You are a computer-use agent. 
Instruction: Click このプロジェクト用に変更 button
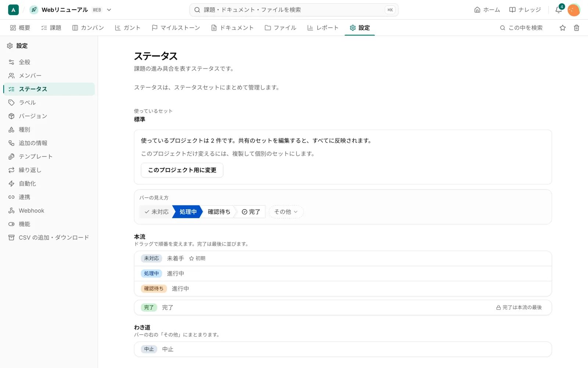point(182,170)
